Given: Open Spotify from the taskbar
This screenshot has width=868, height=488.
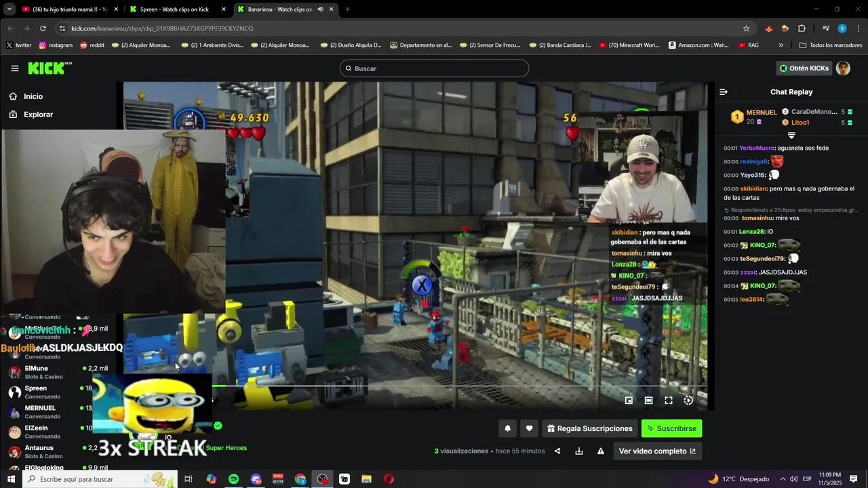Looking at the screenshot, I should click(x=233, y=479).
